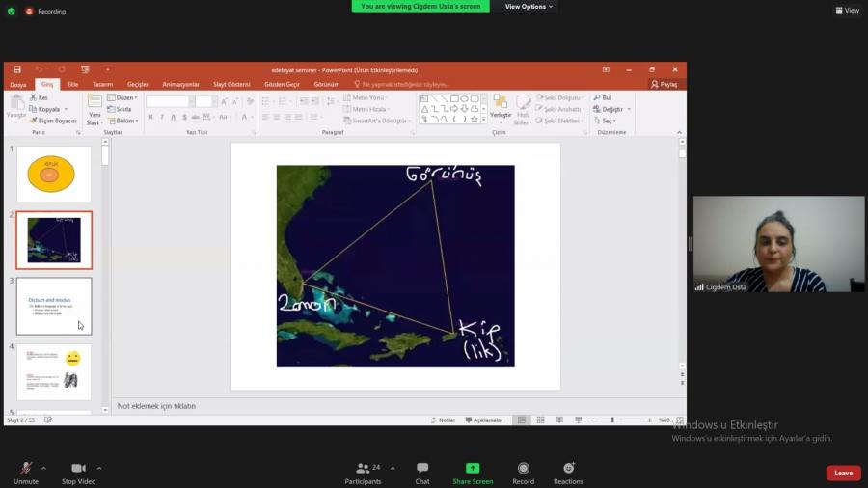868x488 pixels.
Task: Select the Biçim Boyacısı format painter
Action: pyautogui.click(x=53, y=121)
